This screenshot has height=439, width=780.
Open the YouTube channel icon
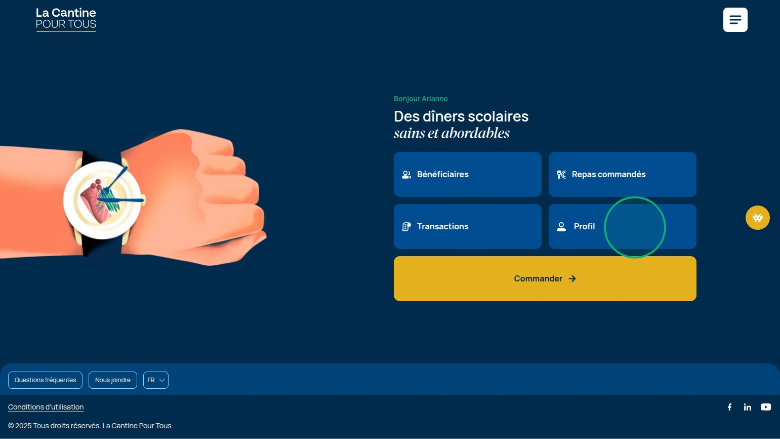[766, 407]
